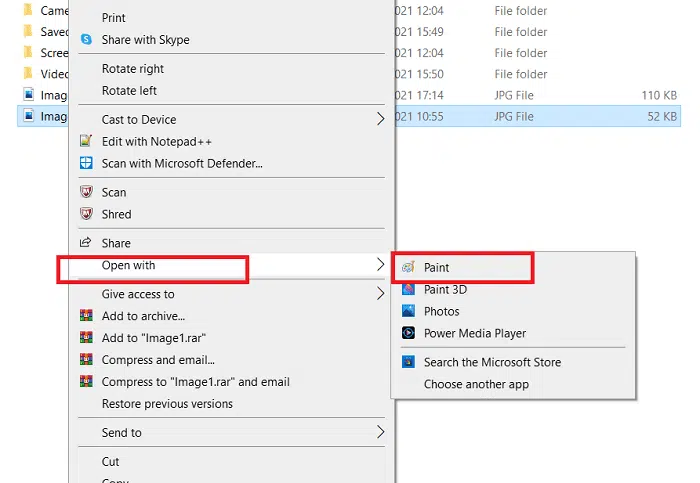This screenshot has width=700, height=483.
Task: Expand the Give access to submenu arrow
Action: coord(380,293)
